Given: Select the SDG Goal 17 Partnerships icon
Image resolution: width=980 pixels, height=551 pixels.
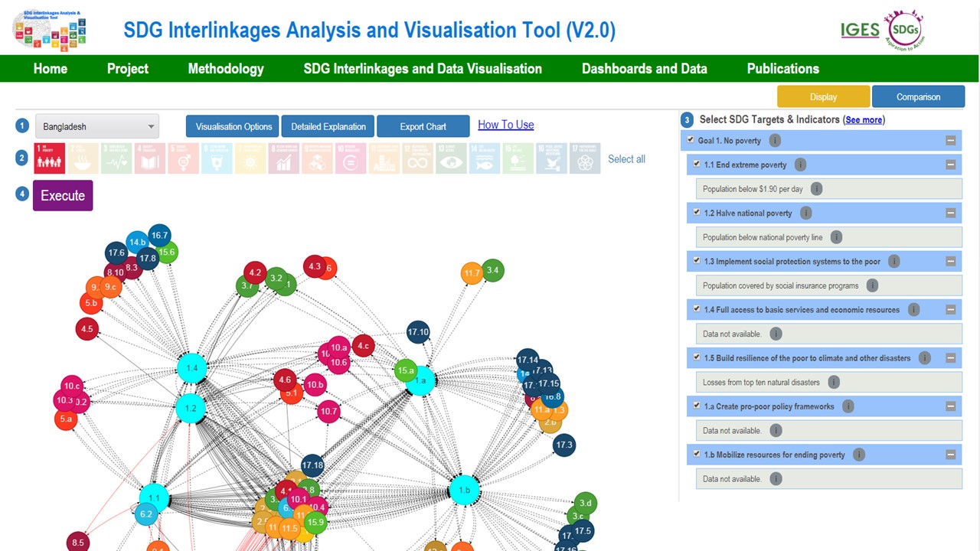Looking at the screenshot, I should tap(585, 158).
